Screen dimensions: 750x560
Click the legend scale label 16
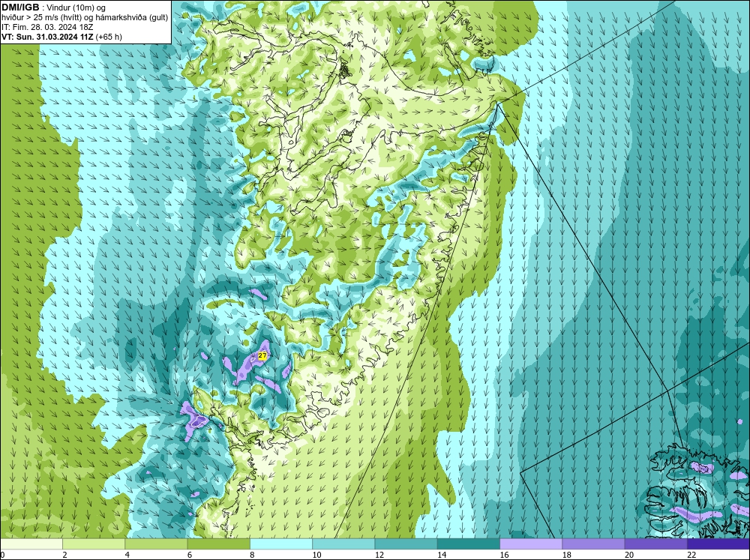504,555
